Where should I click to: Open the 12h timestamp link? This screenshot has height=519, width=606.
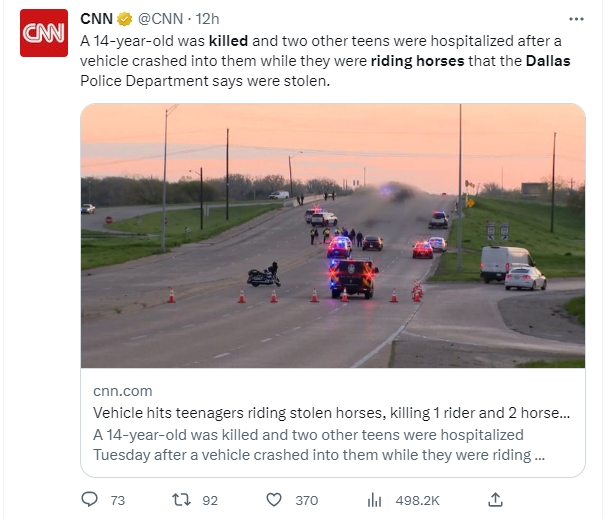pyautogui.click(x=206, y=18)
